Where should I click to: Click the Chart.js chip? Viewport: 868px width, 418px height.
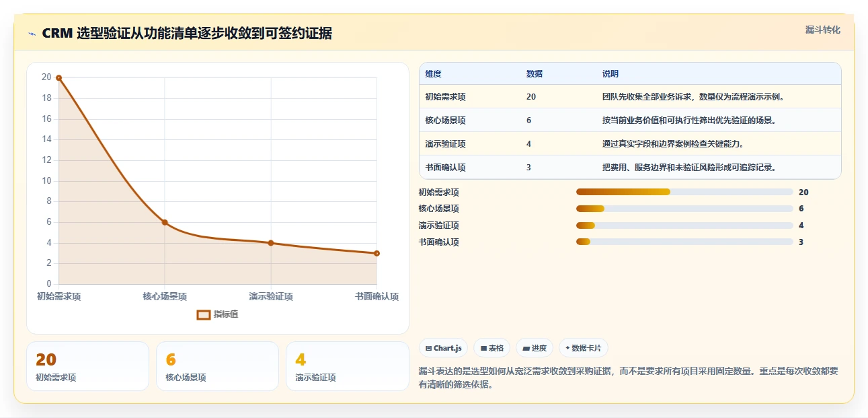click(x=444, y=348)
